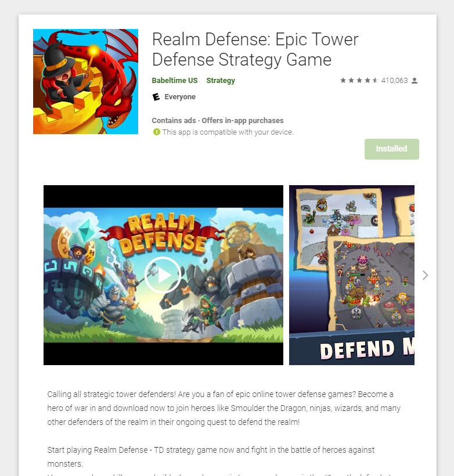Open the DEFEND gameplay maps screenshot
This screenshot has height=476, width=454.
[x=352, y=275]
